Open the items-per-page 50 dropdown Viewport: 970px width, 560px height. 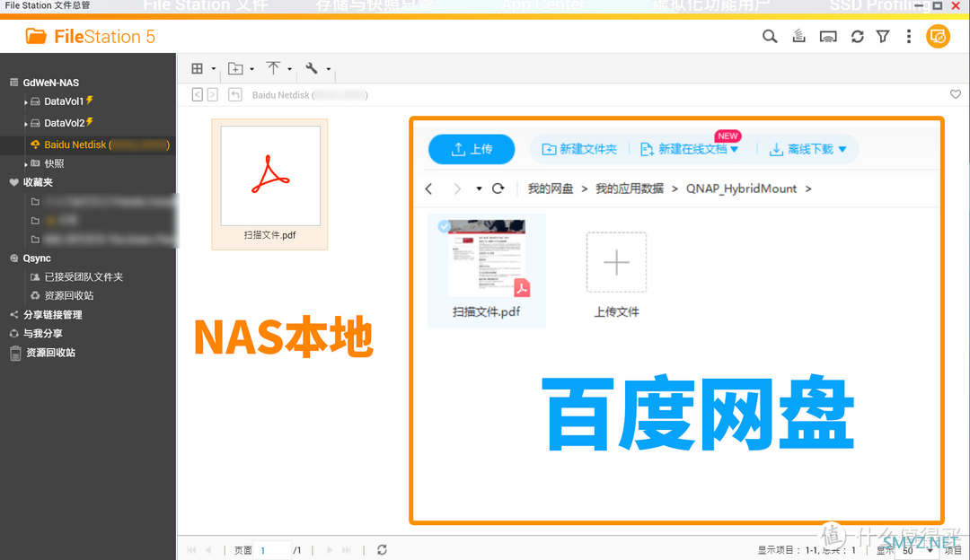[919, 550]
